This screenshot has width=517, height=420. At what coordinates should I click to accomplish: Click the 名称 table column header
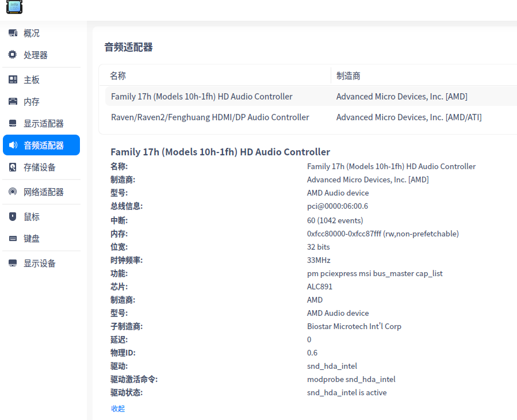[118, 75]
